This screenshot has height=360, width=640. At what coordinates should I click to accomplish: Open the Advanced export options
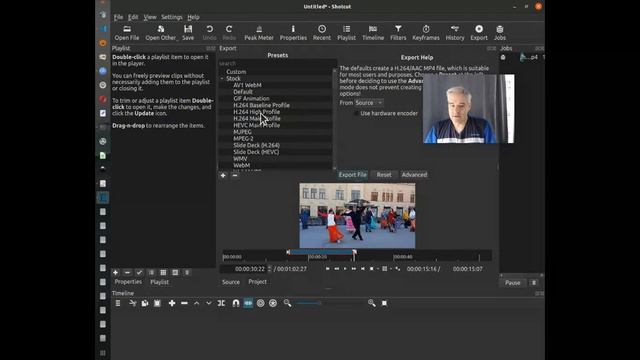coord(414,175)
